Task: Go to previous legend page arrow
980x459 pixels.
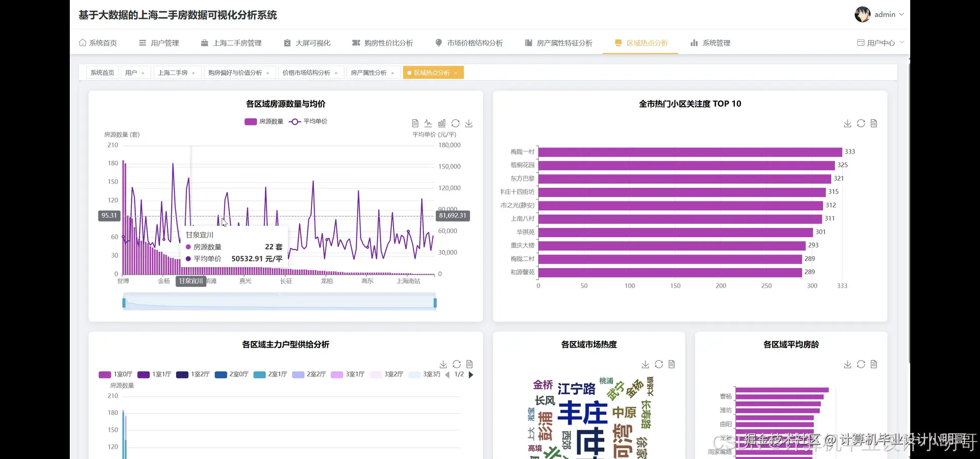Action: (447, 375)
